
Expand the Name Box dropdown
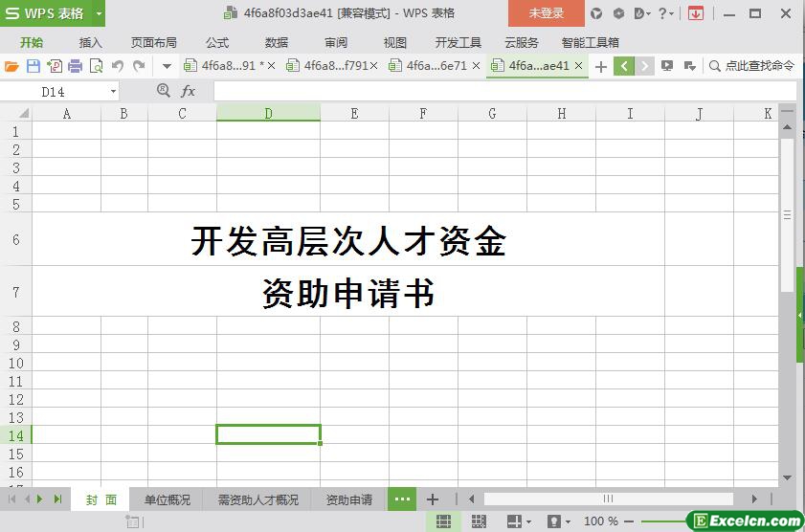coord(113,92)
